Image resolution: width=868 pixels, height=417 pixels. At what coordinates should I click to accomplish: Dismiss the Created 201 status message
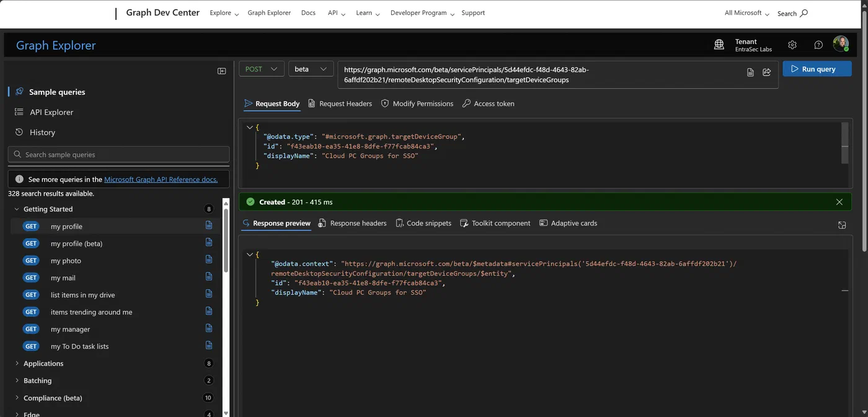point(839,202)
